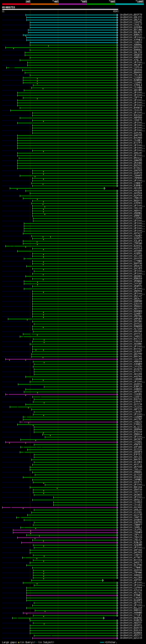Viewport: 146px width, 644px height.
Task: Click the white query sequence bar
Action: 60,10
